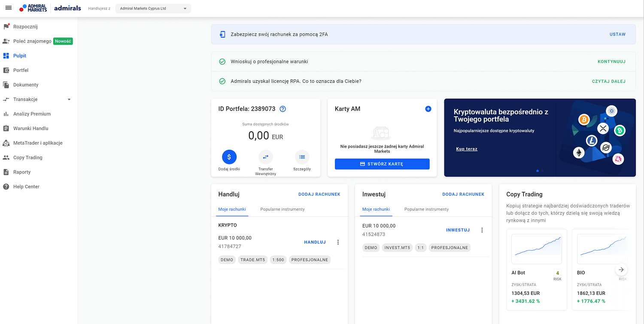Switch to Moje rachunki tab in Handluj

click(232, 209)
